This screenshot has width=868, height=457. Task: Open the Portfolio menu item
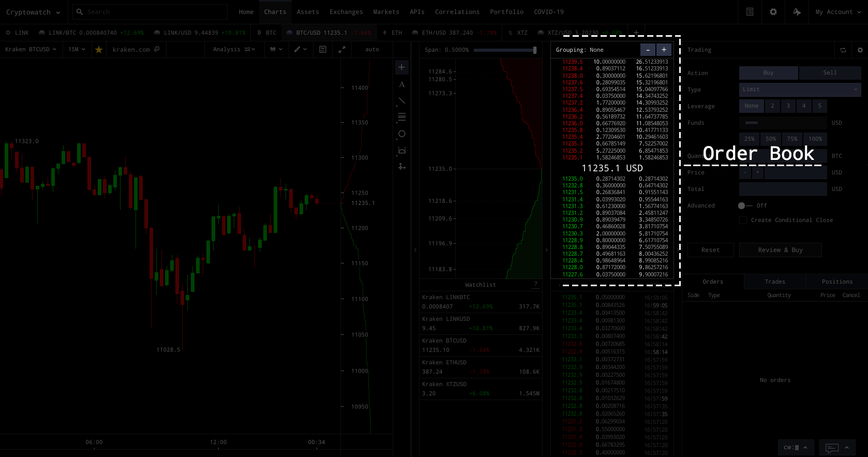(507, 12)
